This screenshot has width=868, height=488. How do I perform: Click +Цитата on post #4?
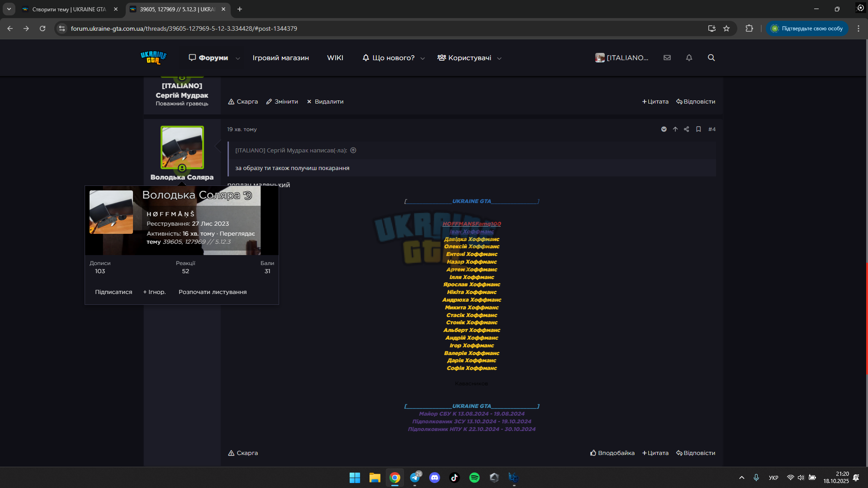(x=655, y=453)
